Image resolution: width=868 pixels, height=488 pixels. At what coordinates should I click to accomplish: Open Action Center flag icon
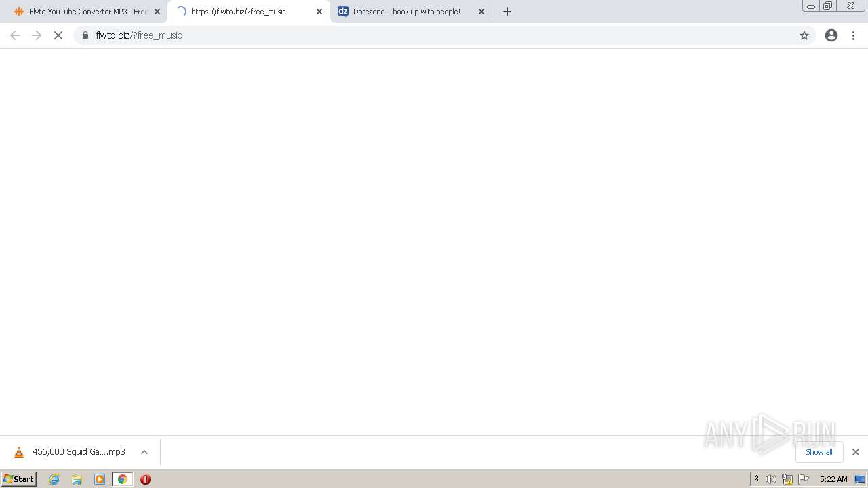pyautogui.click(x=804, y=479)
